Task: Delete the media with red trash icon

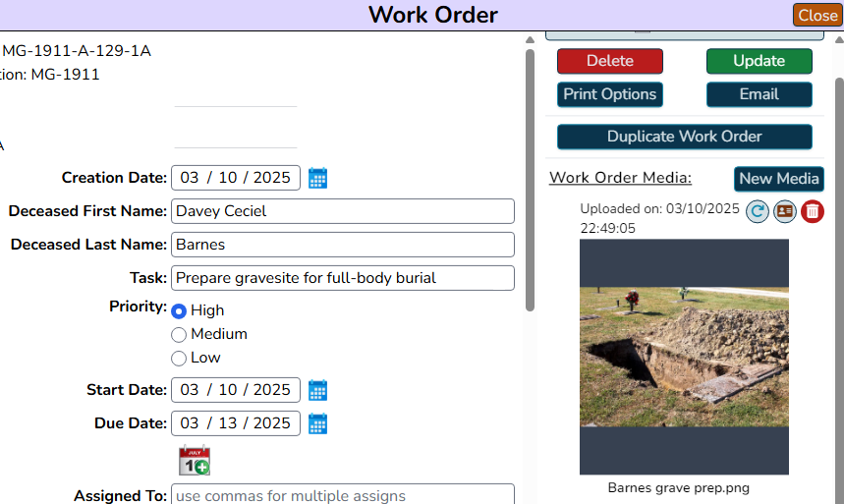Action: (x=813, y=211)
